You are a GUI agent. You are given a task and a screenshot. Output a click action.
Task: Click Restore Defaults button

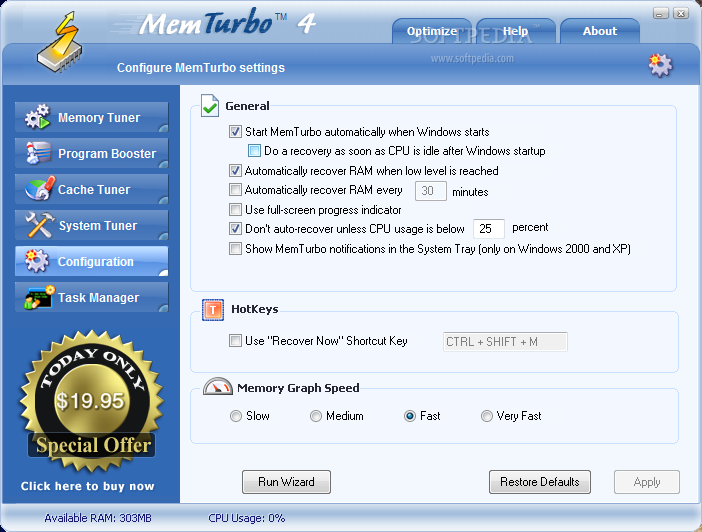click(x=540, y=482)
